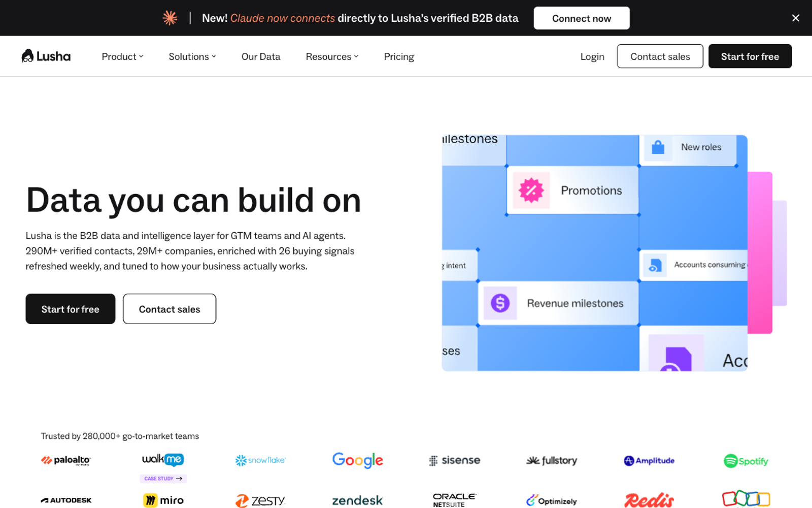Click Contact sales in the header
This screenshot has height=508, width=812.
(660, 56)
